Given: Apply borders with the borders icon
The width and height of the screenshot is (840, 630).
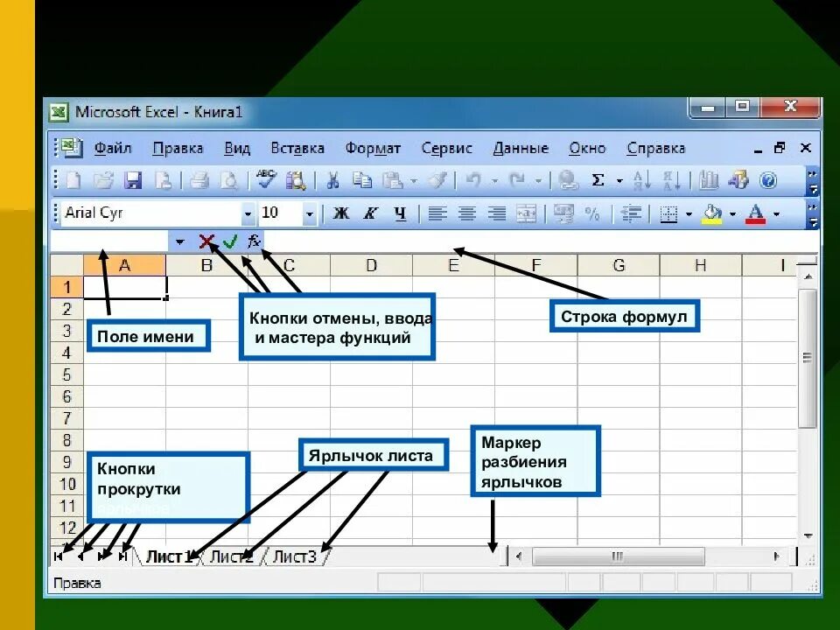Looking at the screenshot, I should coord(668,214).
